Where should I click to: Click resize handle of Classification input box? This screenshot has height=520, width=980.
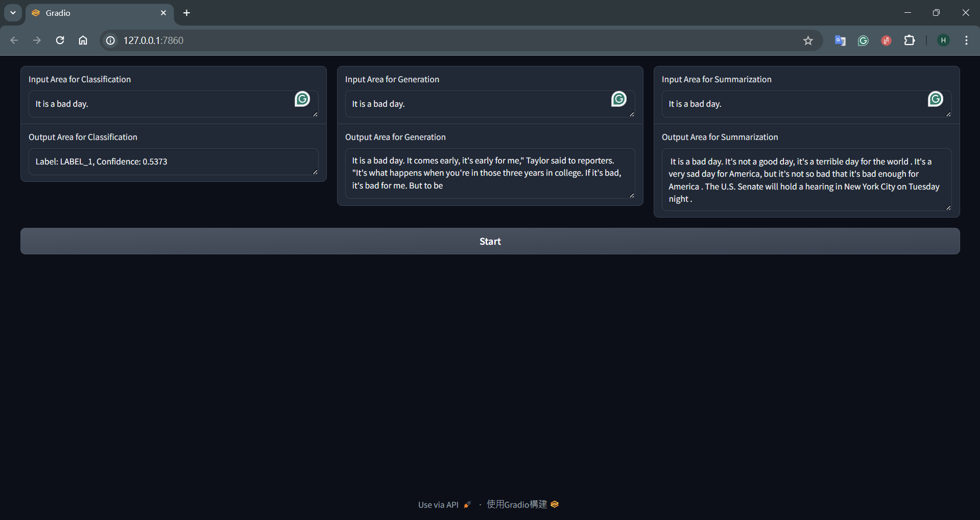[x=315, y=114]
